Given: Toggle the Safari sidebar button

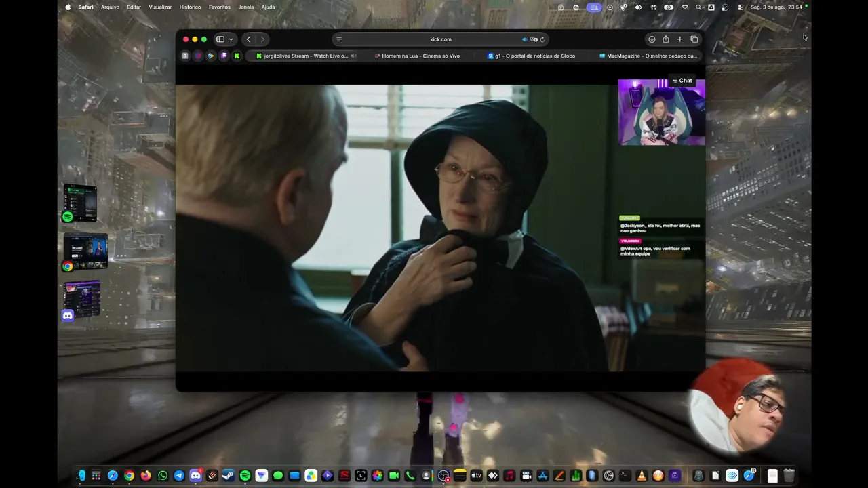Looking at the screenshot, I should [x=220, y=39].
